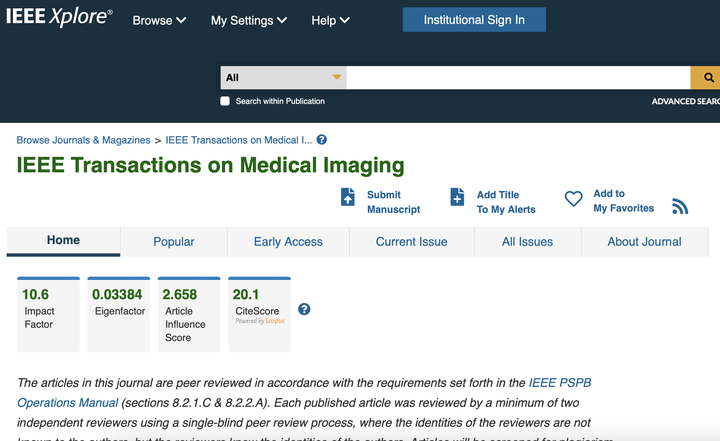Click the help icon next to breadcrumb
Image resolution: width=720 pixels, height=441 pixels.
(x=322, y=140)
